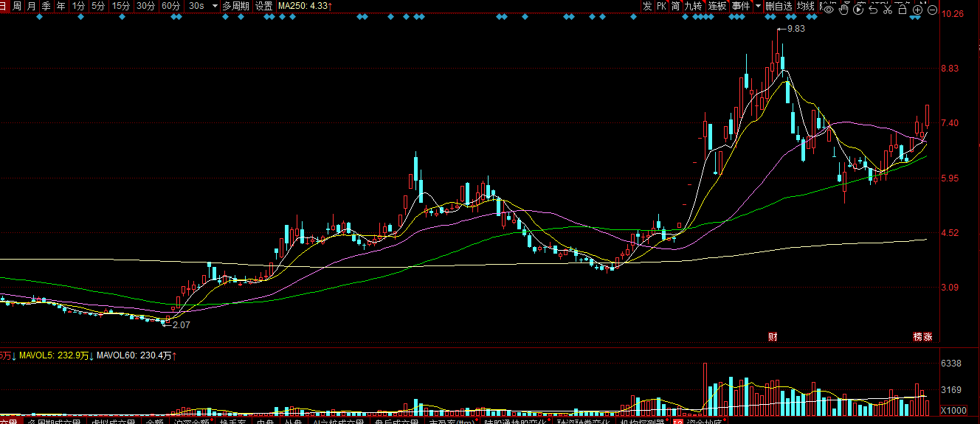Screen dimensions: 980x424
Task: Select the hand pan tool icon
Action: point(843,10)
